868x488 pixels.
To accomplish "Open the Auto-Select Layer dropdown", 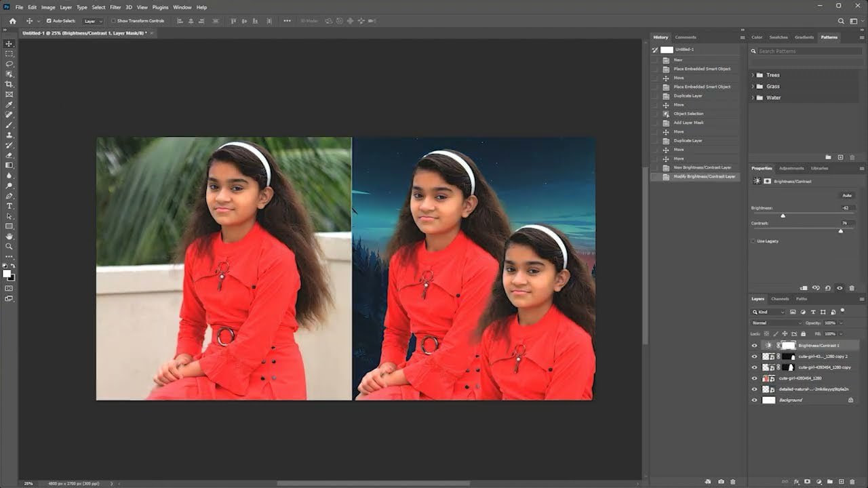I will point(93,21).
